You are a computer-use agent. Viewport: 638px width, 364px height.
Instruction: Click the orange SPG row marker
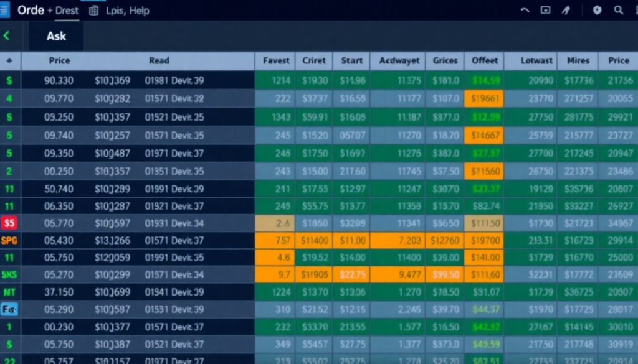9,240
